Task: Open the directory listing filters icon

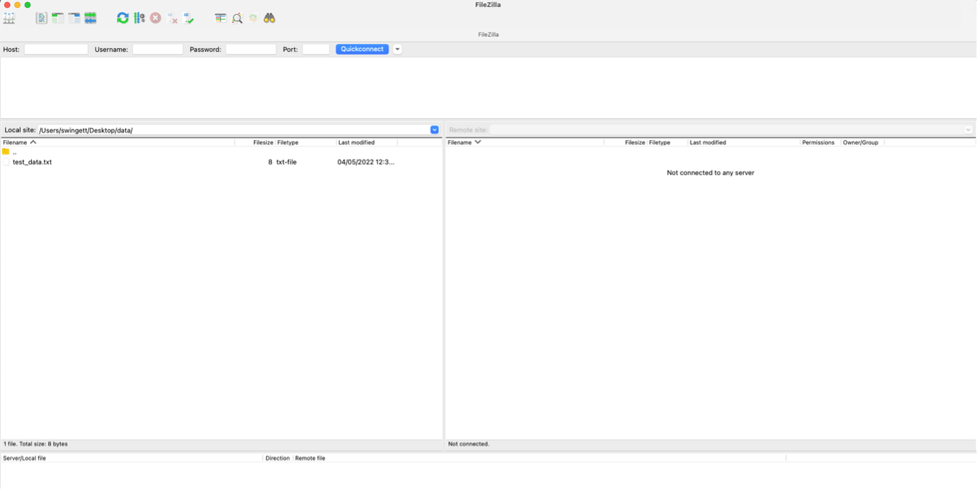Action: pos(221,18)
